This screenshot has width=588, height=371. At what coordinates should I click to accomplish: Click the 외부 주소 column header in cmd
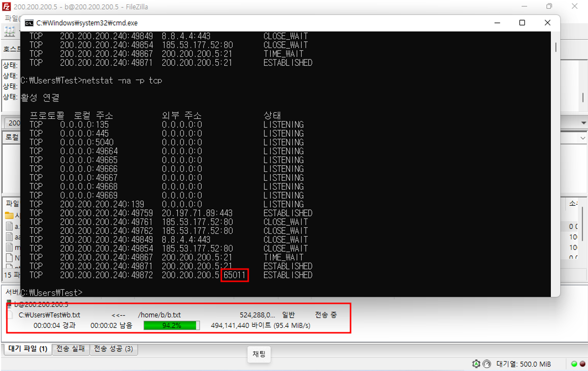(182, 116)
